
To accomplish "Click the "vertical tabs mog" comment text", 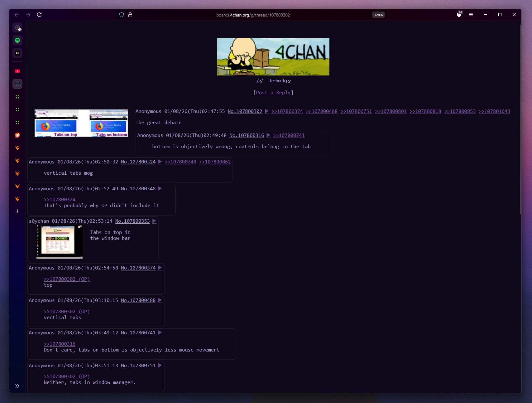I will click(x=68, y=173).
